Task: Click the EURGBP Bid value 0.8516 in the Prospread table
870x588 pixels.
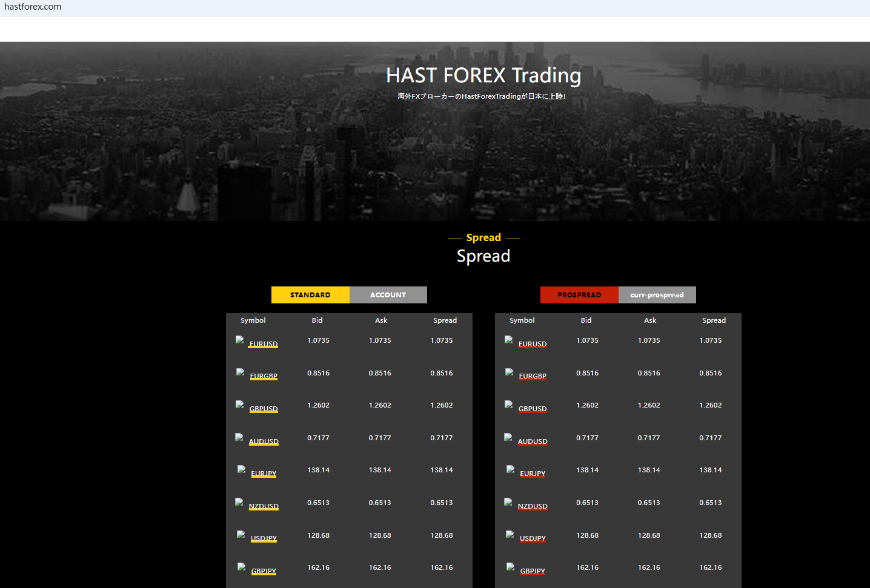Action: 588,373
